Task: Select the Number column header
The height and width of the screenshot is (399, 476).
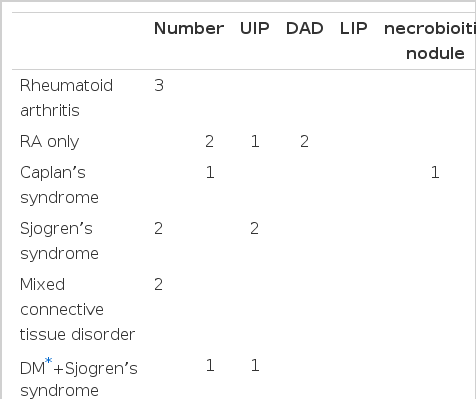Action: (189, 28)
